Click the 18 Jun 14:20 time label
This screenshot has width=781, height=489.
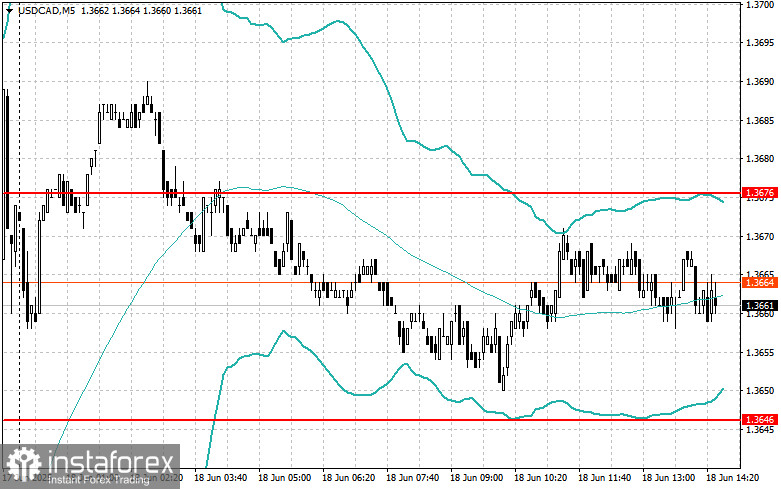click(x=732, y=478)
